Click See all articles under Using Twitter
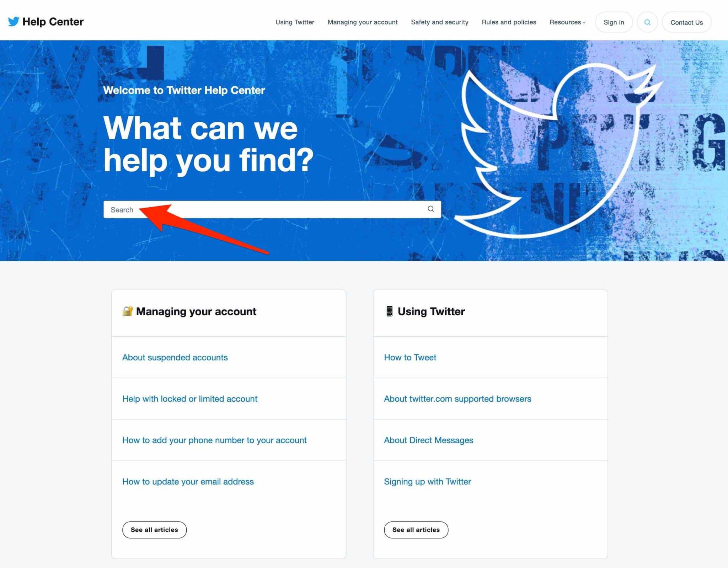This screenshot has width=728, height=568. [x=416, y=530]
